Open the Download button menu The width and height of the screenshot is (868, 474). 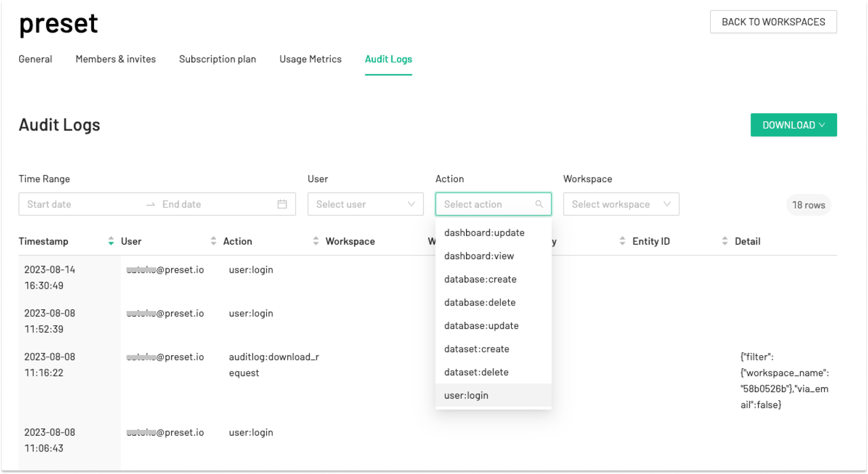point(793,125)
